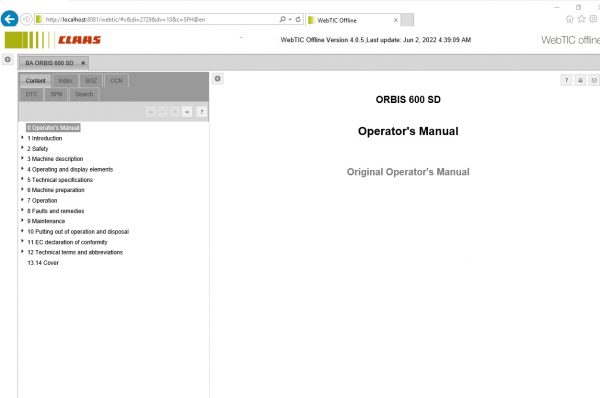Select the 0 Operator's Manual tree entry
The image size is (600, 398).
53,127
